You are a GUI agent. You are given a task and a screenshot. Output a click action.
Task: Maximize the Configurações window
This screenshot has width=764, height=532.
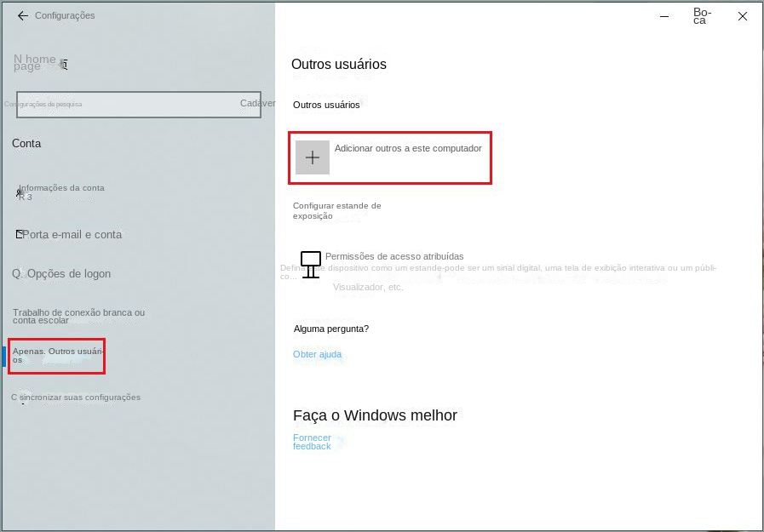tap(700, 15)
